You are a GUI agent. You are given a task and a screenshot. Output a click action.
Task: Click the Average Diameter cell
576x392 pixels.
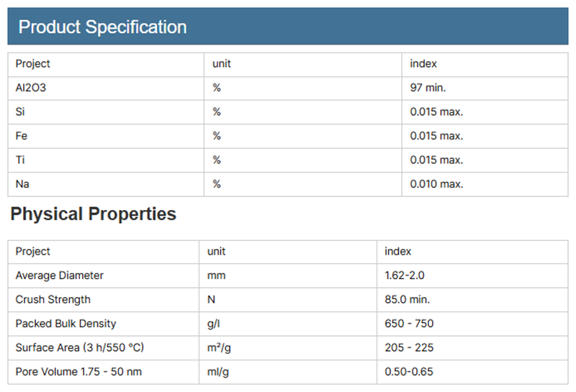(x=60, y=275)
